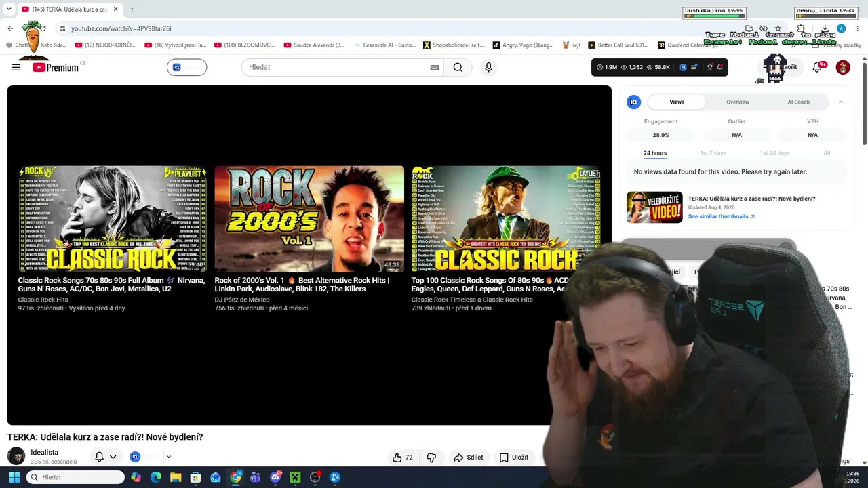The image size is (868, 488).
Task: Click the vidIQ icon in the stats bar
Action: (683, 67)
